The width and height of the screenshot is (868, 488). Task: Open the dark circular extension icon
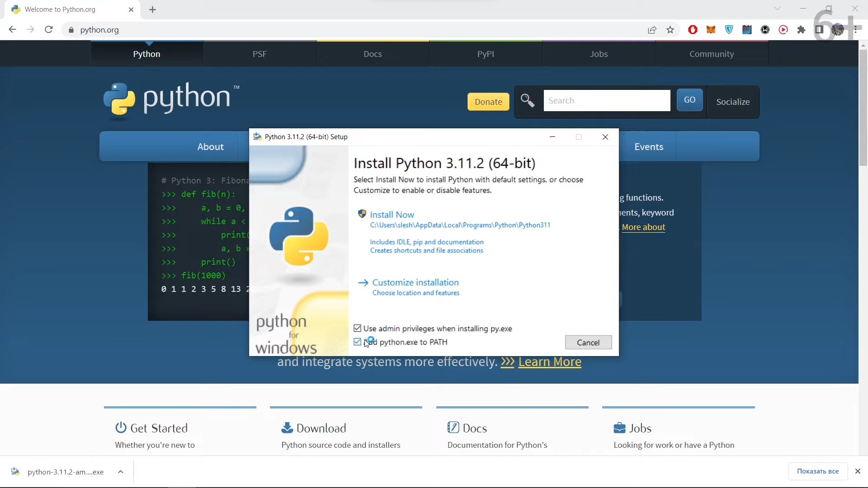click(x=765, y=30)
